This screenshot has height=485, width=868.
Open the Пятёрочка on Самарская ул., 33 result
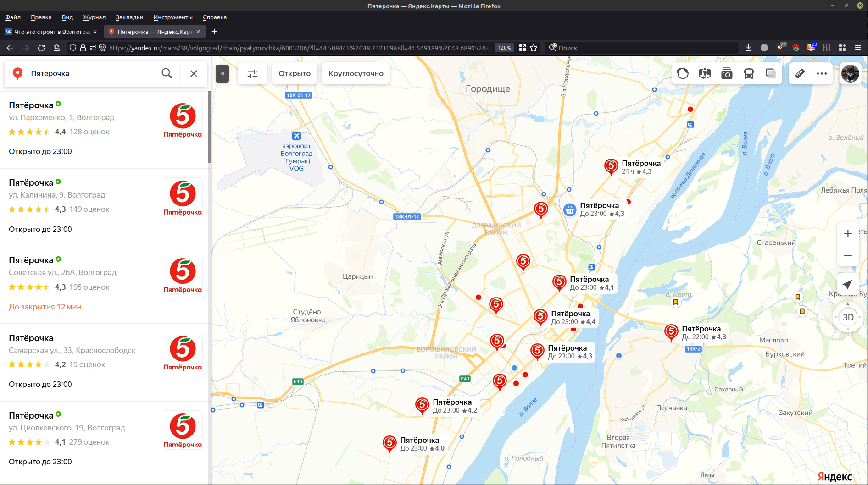click(105, 362)
